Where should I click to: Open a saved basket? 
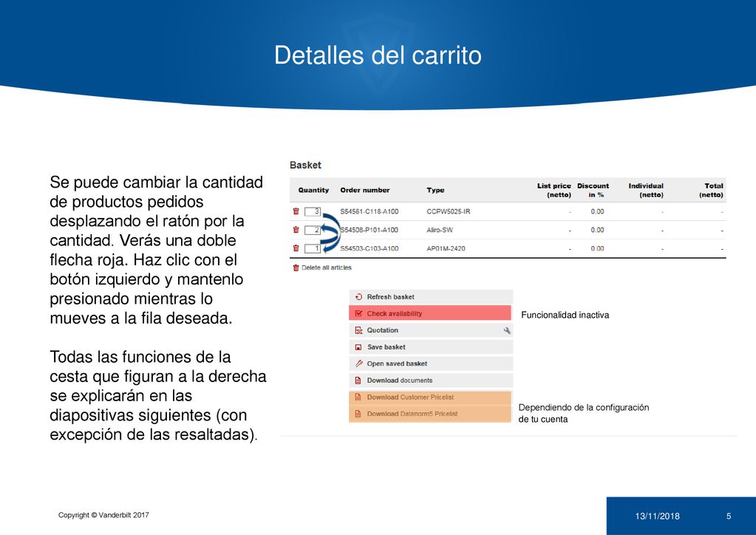point(431,364)
